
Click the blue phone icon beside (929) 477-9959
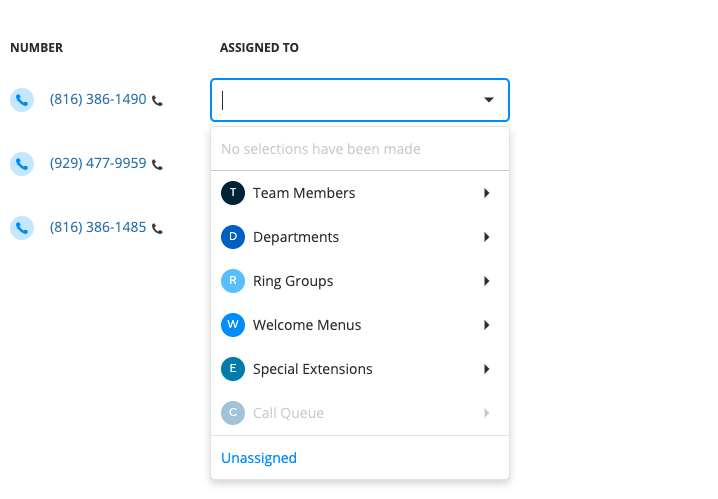point(22,163)
